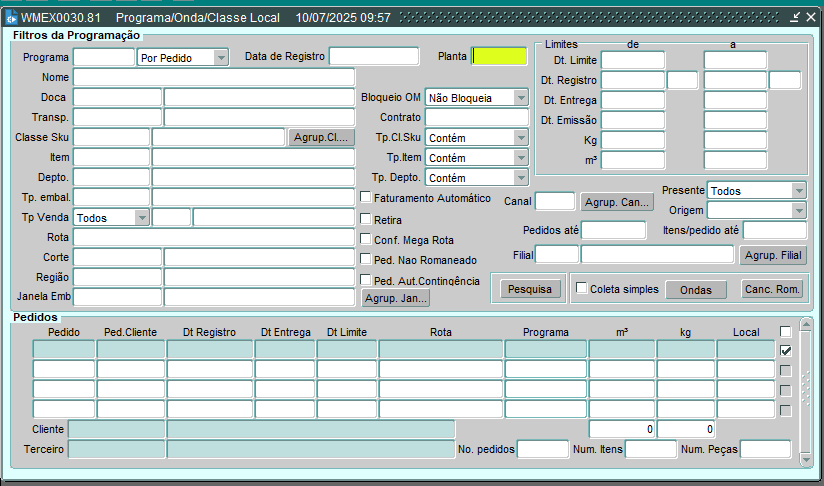Screen dimensions: 824x486
Task: Expand the Presente Todos dropdown
Action: (799, 191)
